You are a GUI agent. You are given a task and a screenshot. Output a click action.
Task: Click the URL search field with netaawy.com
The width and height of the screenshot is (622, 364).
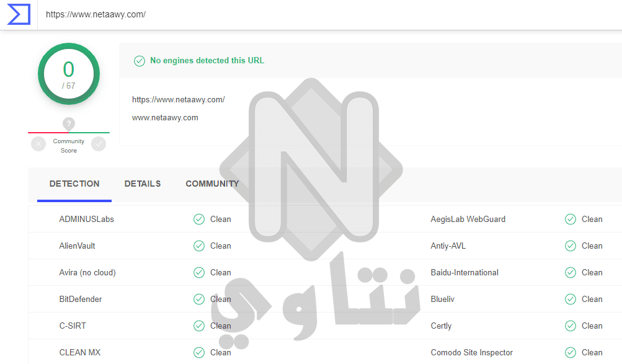pos(330,15)
